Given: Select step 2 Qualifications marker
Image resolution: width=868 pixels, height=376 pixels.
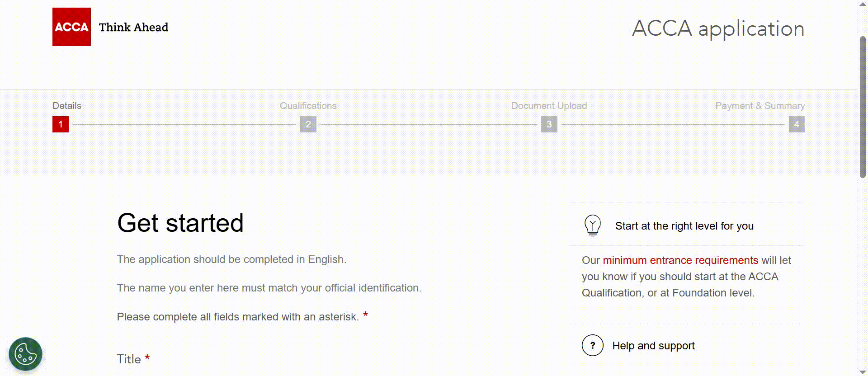Looking at the screenshot, I should pyautogui.click(x=308, y=124).
